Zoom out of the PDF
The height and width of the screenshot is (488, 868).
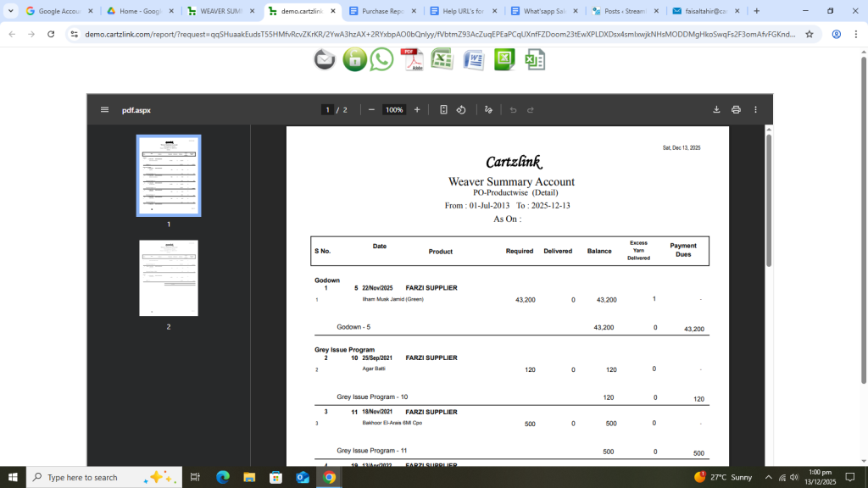[x=371, y=110]
